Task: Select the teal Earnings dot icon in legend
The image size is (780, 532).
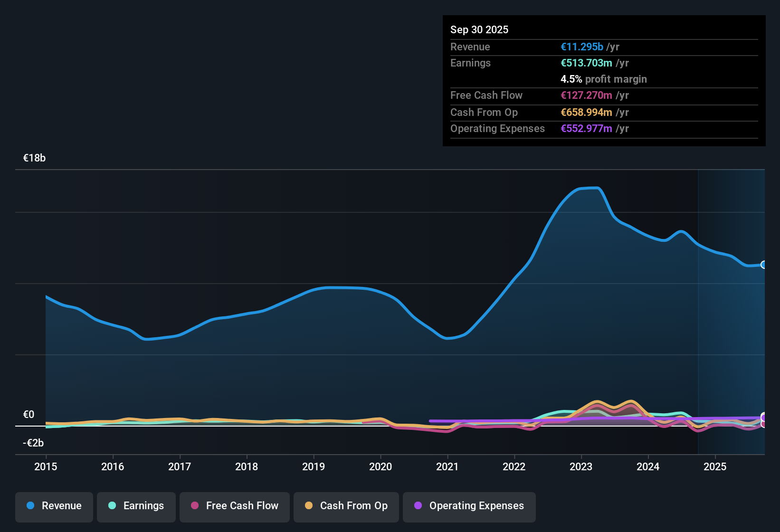Action: pos(112,506)
